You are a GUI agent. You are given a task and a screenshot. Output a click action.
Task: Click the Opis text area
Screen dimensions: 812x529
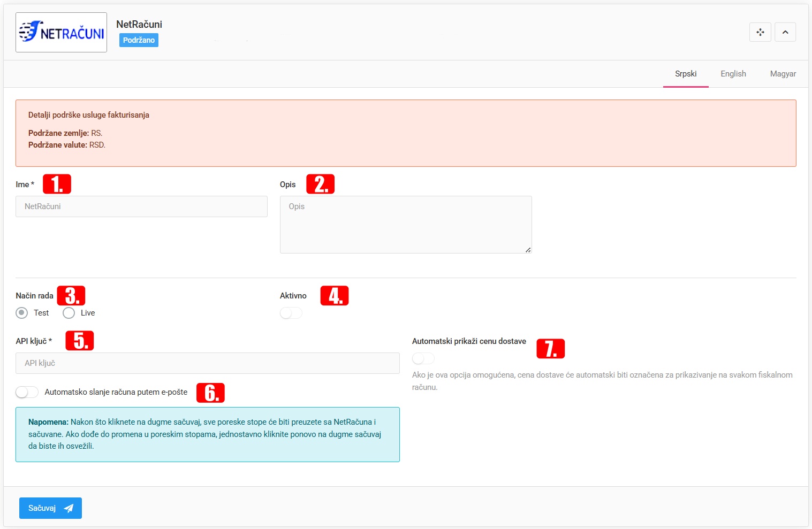pyautogui.click(x=406, y=225)
